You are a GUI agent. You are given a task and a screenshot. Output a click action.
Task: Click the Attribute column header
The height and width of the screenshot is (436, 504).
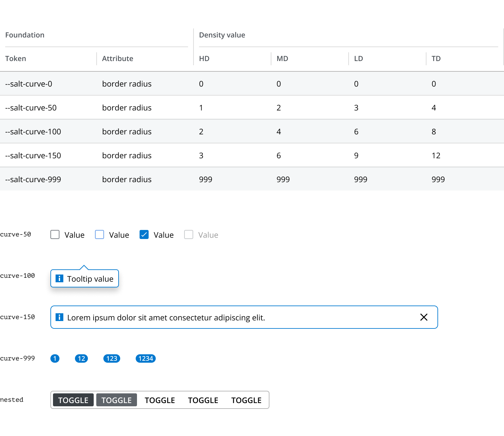click(x=118, y=58)
